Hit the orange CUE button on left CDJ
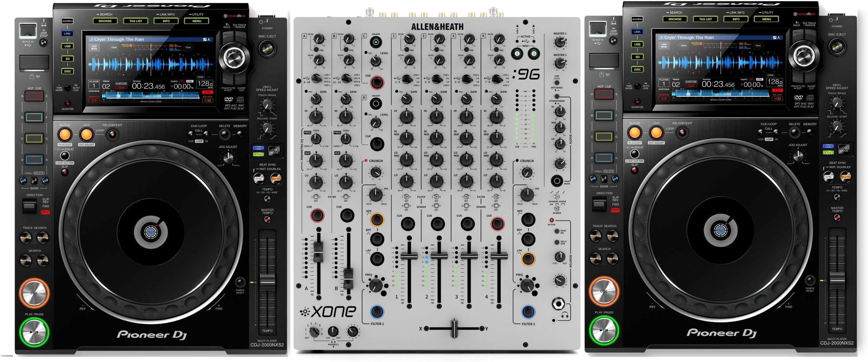 click(34, 293)
